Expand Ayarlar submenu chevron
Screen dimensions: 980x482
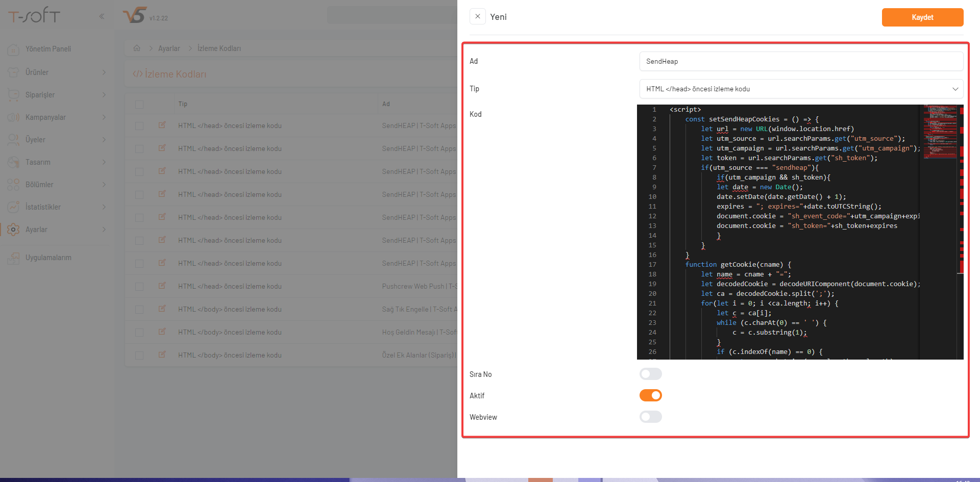(x=104, y=230)
